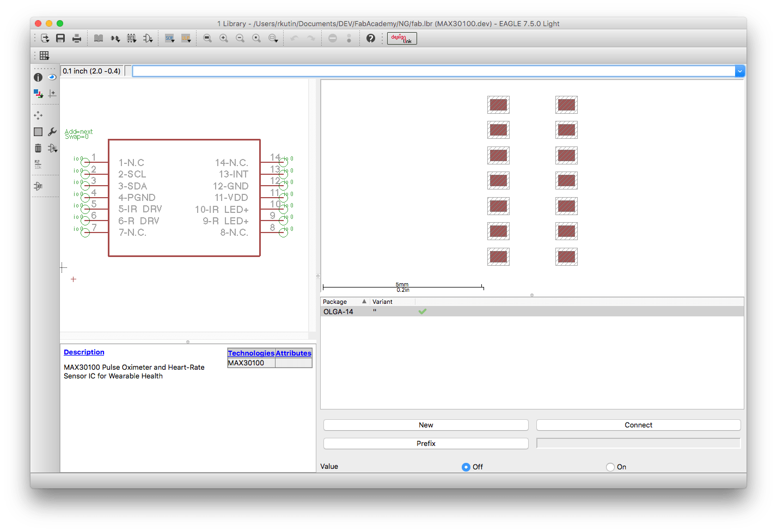This screenshot has height=532, width=777.
Task: Click the Zoom select area icon
Action: [273, 38]
